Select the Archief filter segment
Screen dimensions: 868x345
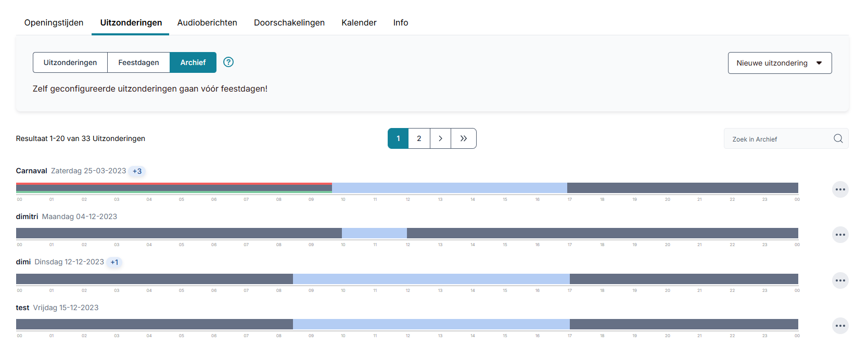pyautogui.click(x=193, y=62)
